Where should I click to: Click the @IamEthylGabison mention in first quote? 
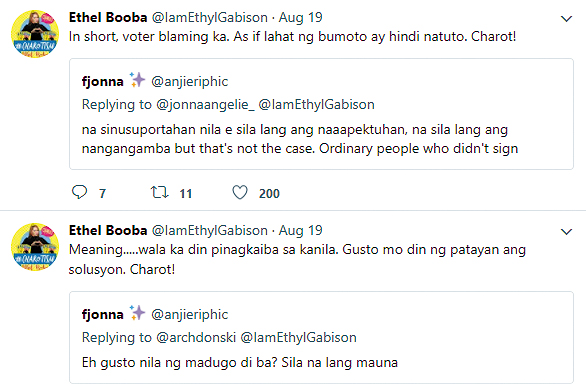[x=317, y=104]
